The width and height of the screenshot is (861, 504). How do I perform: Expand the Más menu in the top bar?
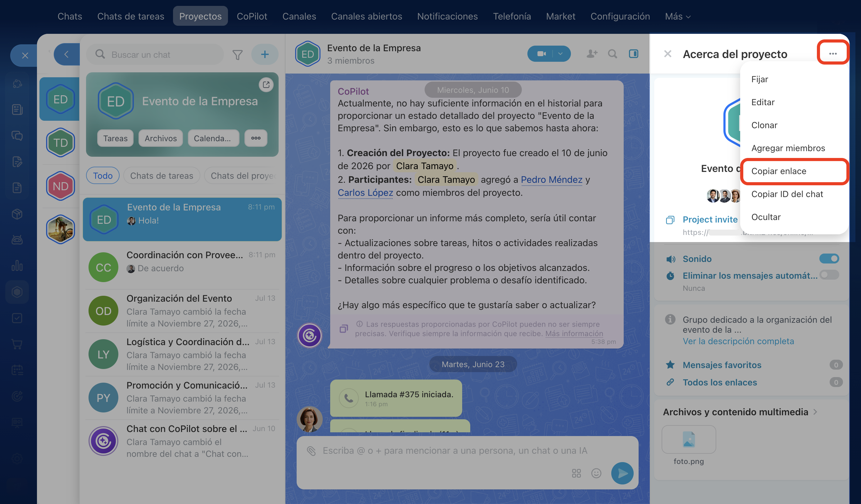point(678,16)
